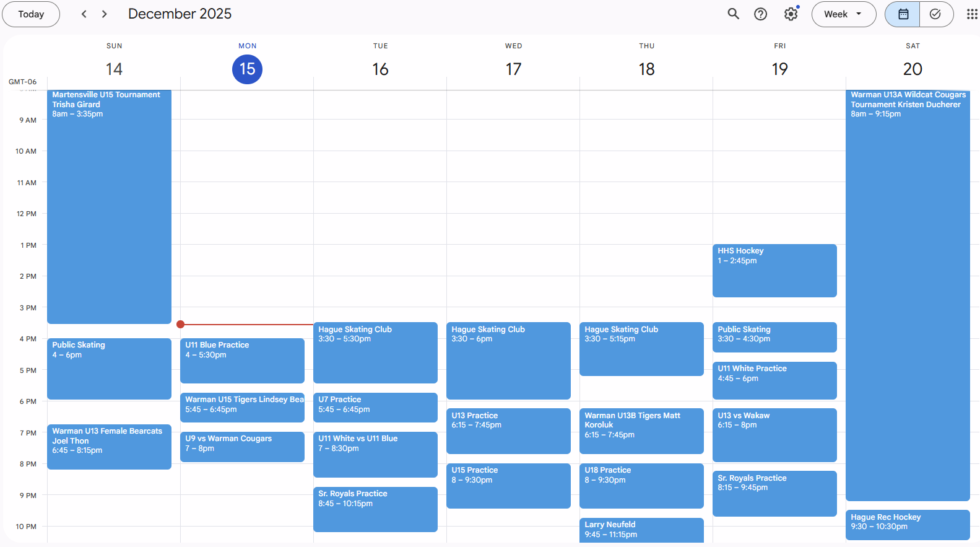The height and width of the screenshot is (547, 980).
Task: Click the Support help question mark icon
Action: click(760, 14)
